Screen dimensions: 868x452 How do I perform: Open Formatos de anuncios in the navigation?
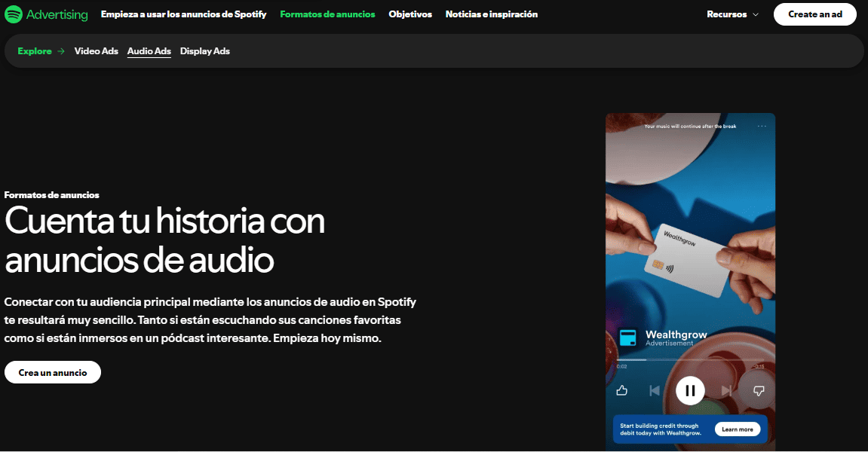(x=327, y=14)
